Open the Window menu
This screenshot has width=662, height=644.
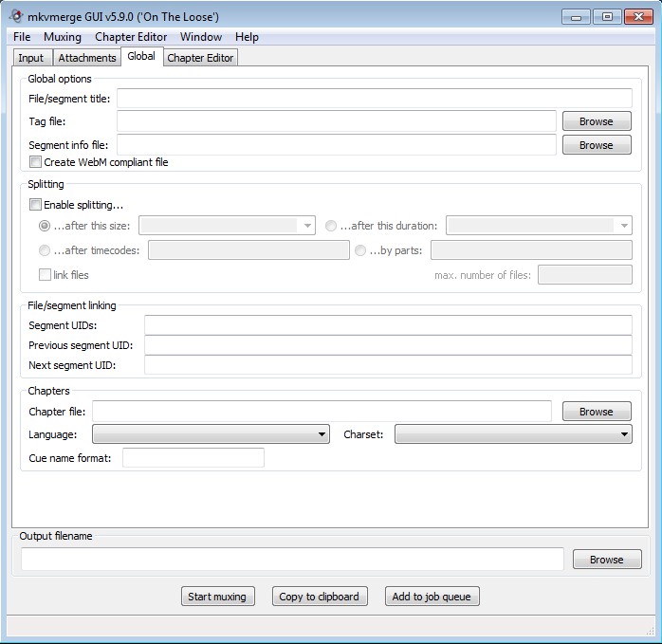click(x=201, y=37)
